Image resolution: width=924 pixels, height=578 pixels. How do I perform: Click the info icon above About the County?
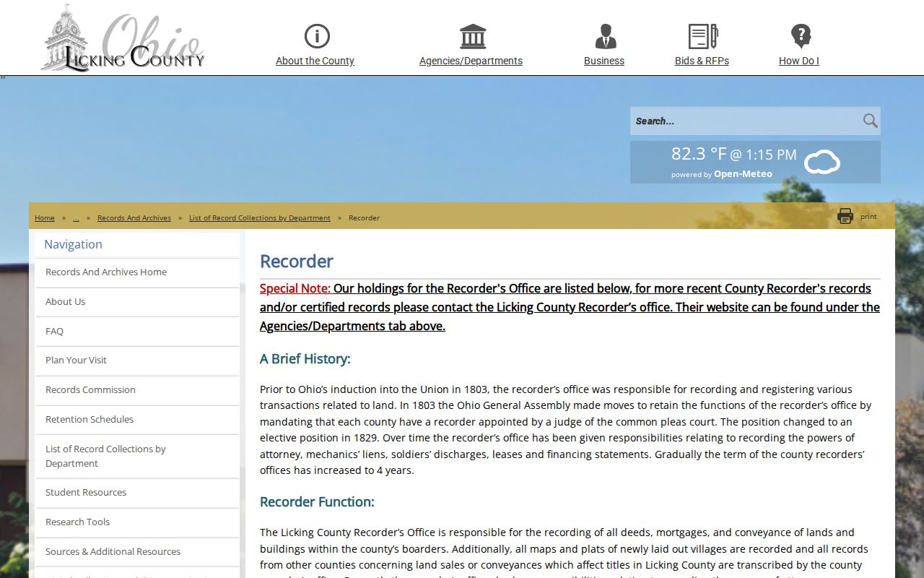(317, 36)
